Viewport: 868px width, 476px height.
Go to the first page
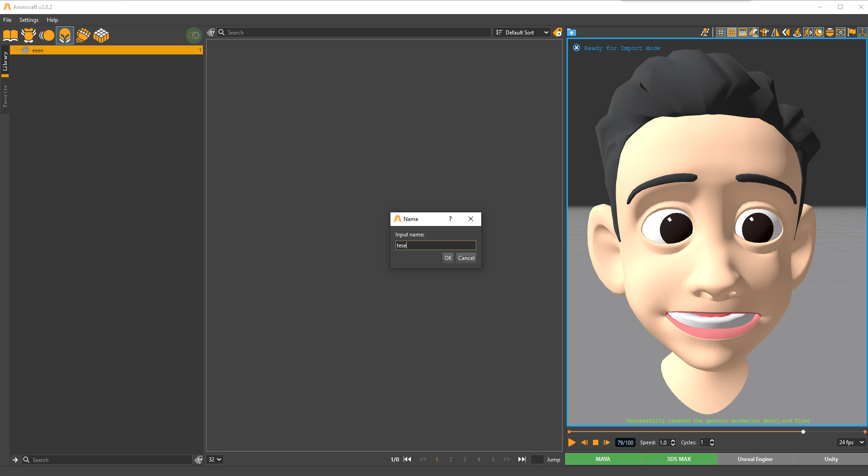point(407,459)
